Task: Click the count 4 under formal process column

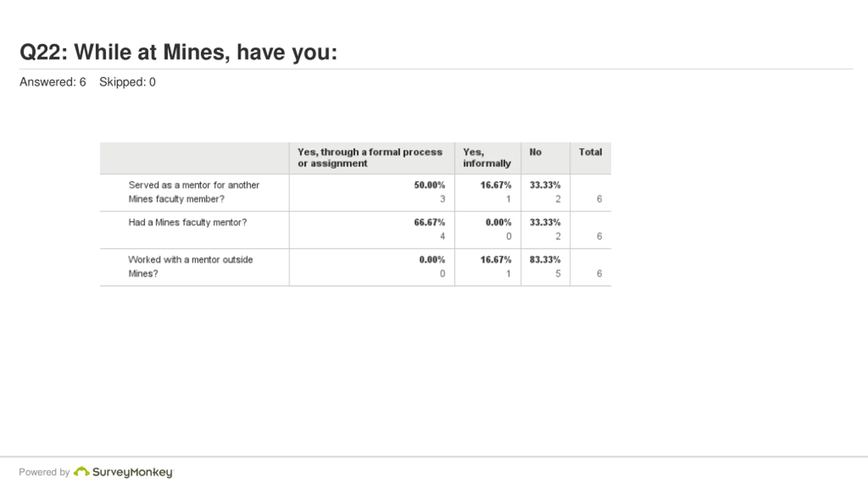Action: pyautogui.click(x=442, y=236)
